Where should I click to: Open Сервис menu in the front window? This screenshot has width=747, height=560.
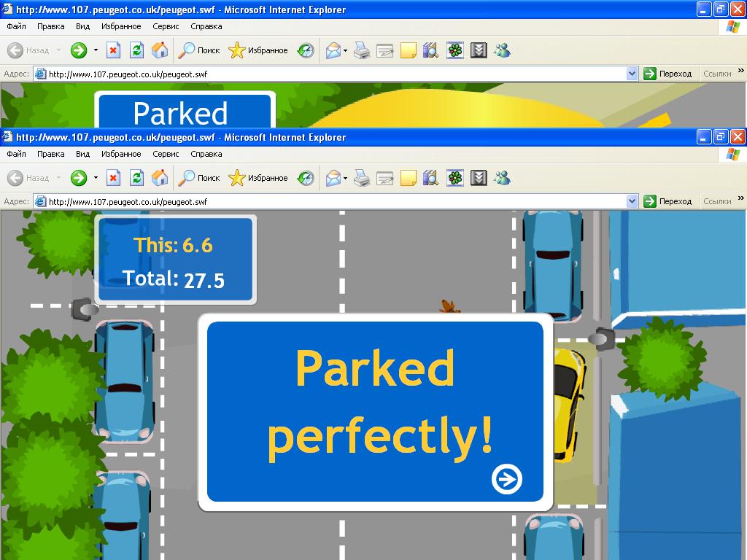click(166, 154)
